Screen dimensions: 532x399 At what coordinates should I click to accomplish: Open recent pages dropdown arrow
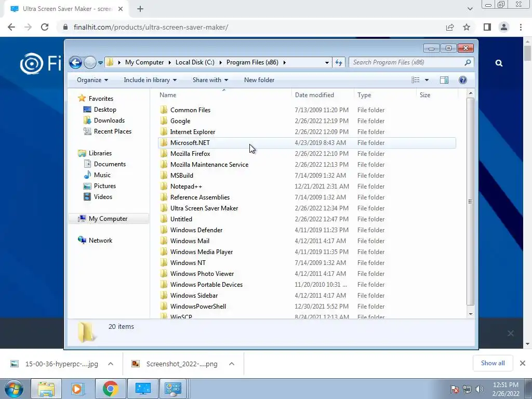[x=100, y=63]
